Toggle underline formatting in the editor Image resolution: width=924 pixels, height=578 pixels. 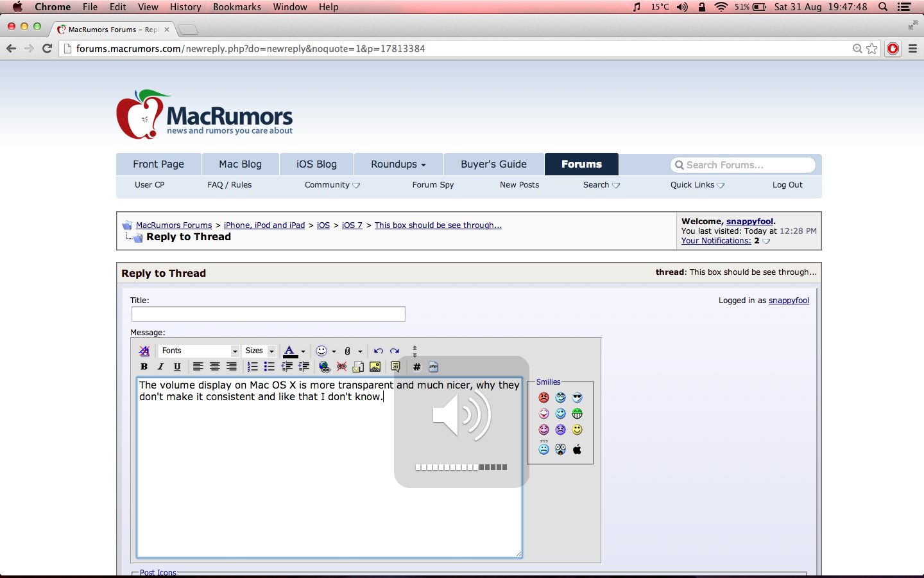tap(177, 367)
